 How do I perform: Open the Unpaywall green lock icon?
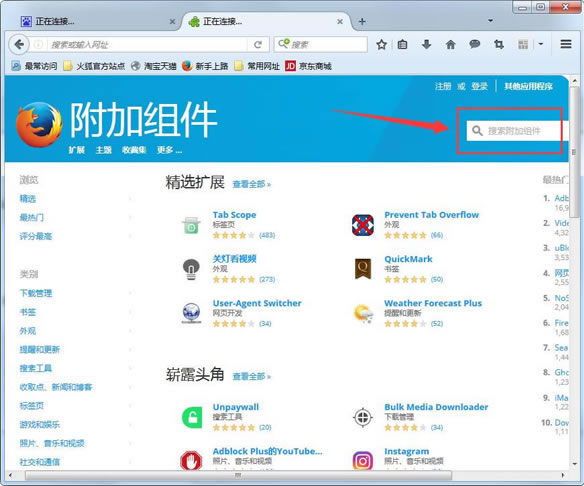click(192, 417)
